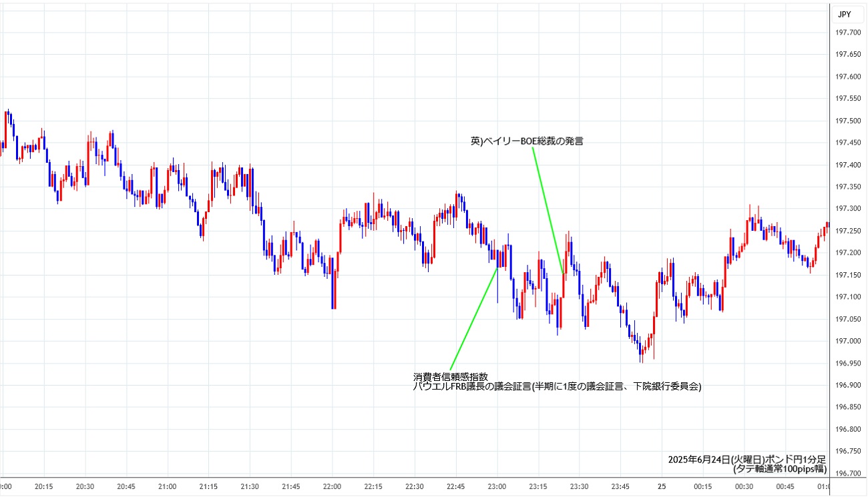Click the 23:00 time axis label
Screen dimensions: 868x497
(x=497, y=486)
